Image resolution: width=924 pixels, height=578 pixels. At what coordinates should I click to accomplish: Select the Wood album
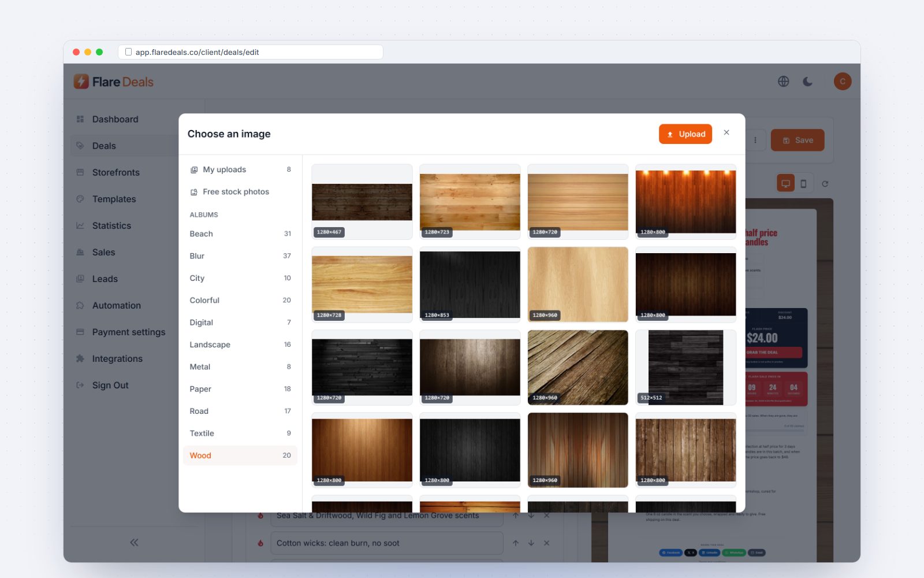click(x=240, y=455)
